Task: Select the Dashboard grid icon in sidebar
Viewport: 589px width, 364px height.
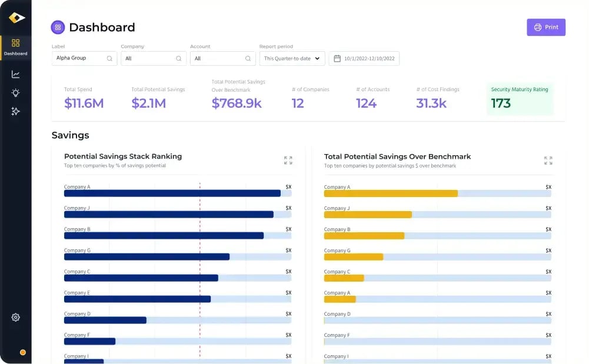Action: pyautogui.click(x=15, y=41)
